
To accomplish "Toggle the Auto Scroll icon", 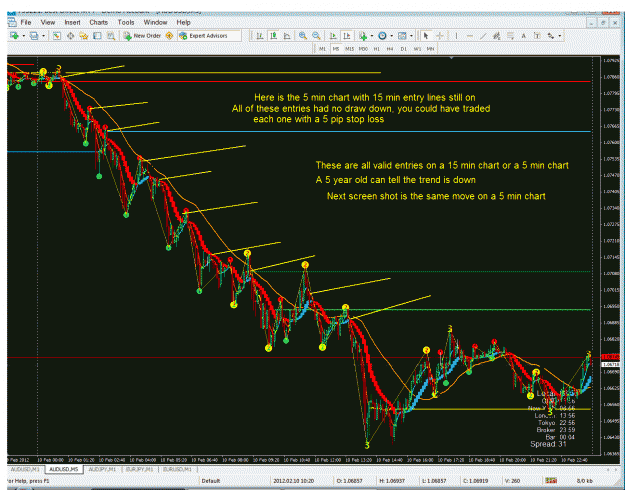I will tap(333, 36).
